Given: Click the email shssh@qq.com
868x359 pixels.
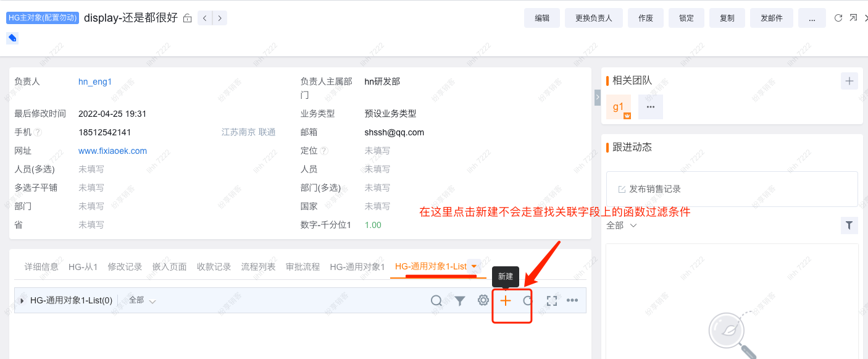Looking at the screenshot, I should 394,132.
